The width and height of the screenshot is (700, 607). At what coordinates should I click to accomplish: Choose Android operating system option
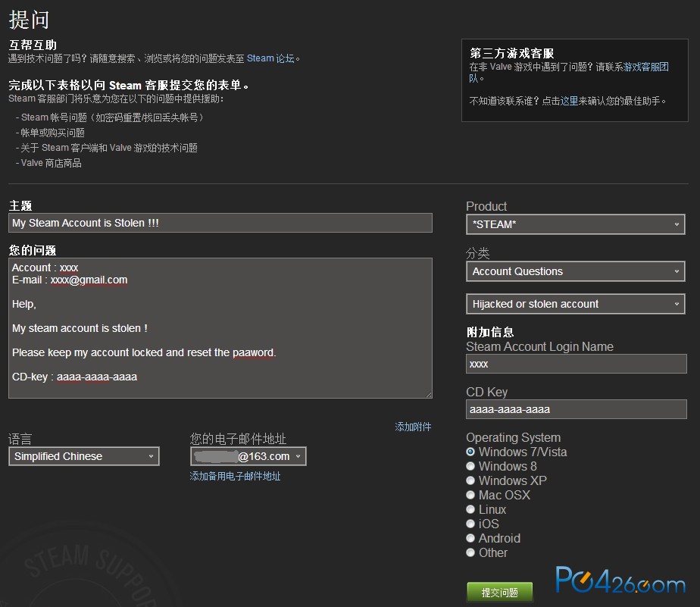(470, 538)
